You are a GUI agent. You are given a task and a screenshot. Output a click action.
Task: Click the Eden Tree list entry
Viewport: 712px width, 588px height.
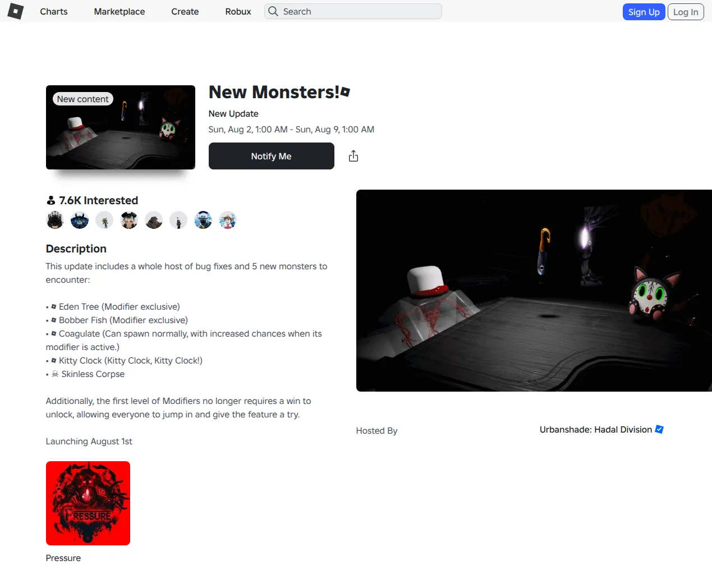point(113,306)
